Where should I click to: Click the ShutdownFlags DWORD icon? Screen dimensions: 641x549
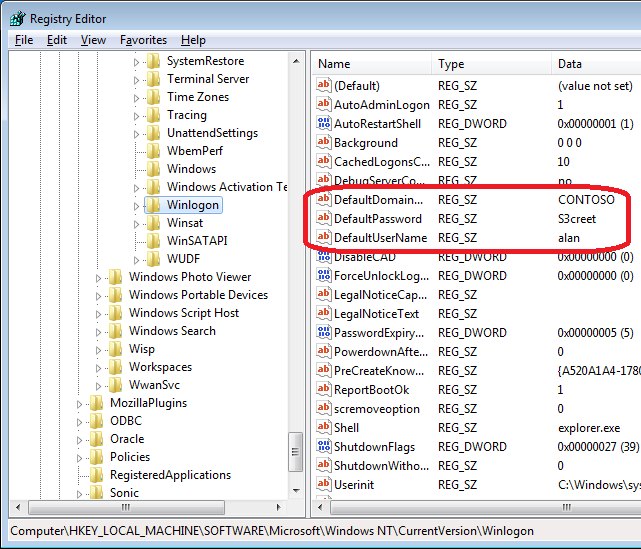coord(323,447)
